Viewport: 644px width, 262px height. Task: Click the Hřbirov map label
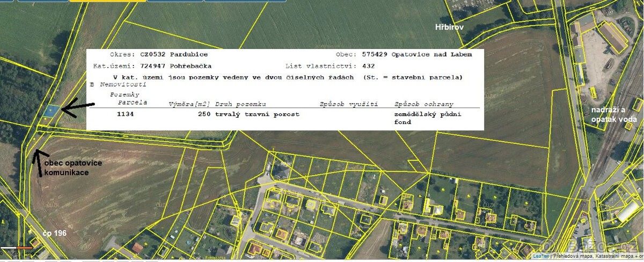coord(449,26)
